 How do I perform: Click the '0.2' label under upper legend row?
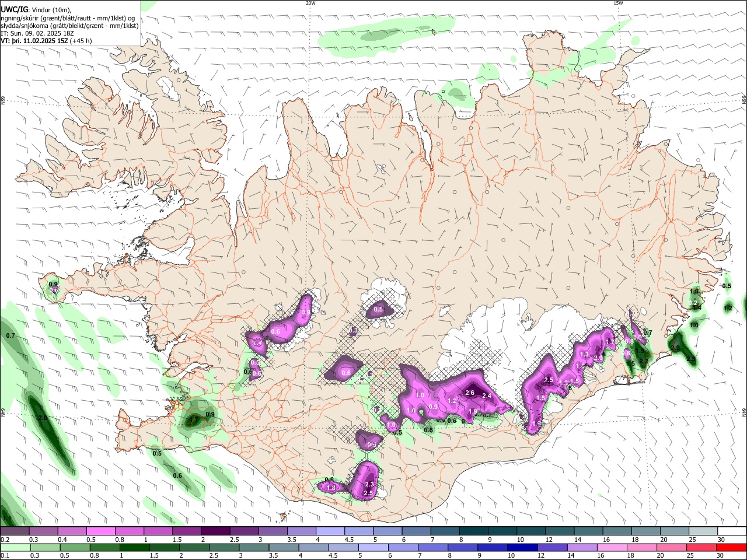point(4,540)
